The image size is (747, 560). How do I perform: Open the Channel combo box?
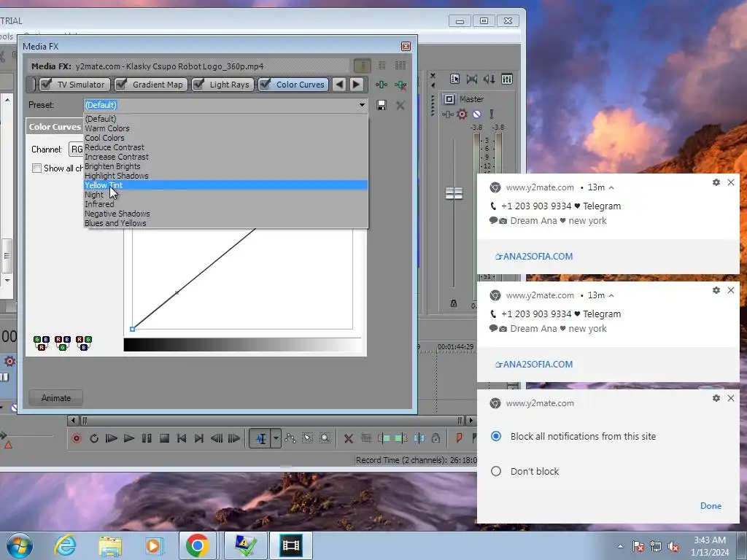coord(76,149)
